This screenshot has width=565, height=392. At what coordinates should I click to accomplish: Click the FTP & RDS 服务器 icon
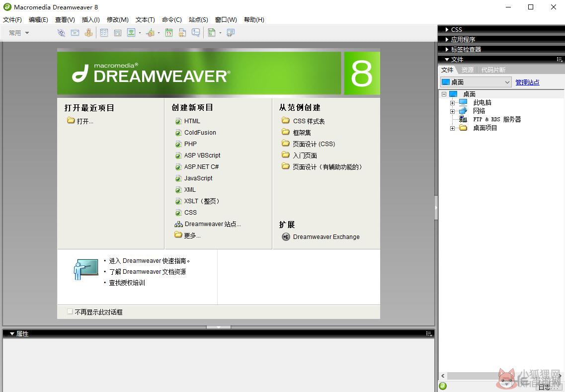click(464, 119)
